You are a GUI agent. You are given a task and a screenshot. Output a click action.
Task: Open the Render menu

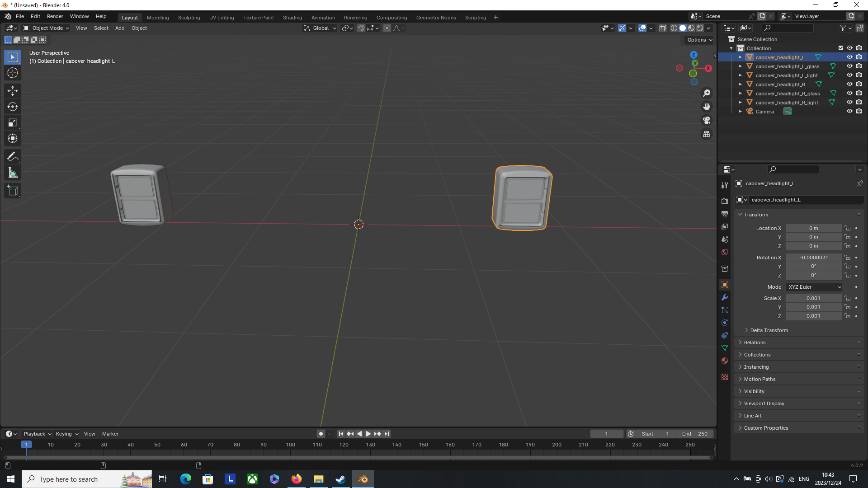coord(55,16)
